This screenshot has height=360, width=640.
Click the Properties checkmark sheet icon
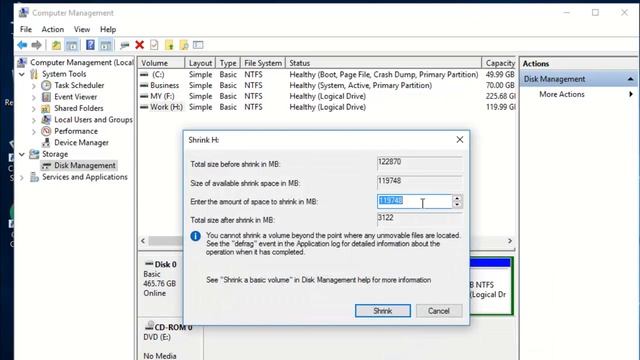click(154, 45)
